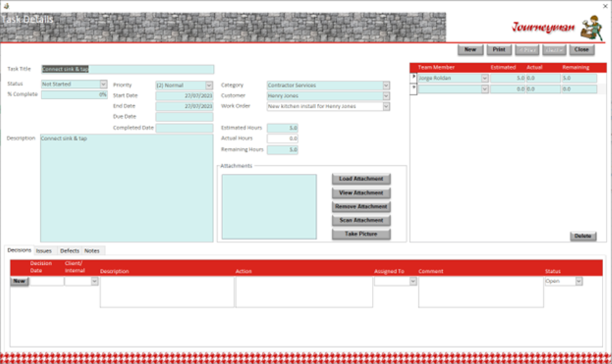Click the Completed Date field
Image resolution: width=612 pixels, height=364 pixels.
184,128
